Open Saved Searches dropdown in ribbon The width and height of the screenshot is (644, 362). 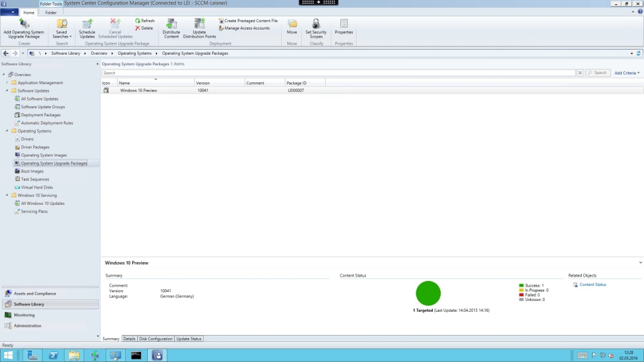click(x=62, y=28)
